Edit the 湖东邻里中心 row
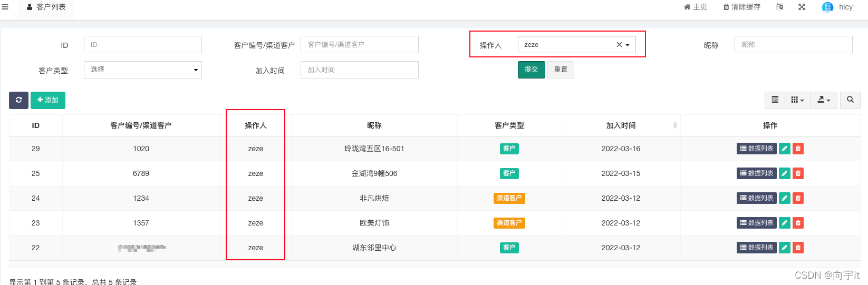868x285 pixels. (785, 248)
